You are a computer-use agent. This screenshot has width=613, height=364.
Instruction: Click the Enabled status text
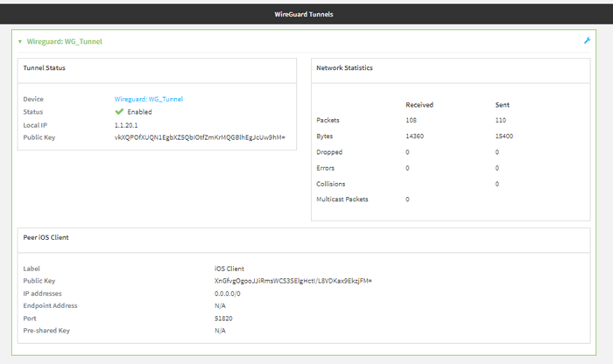139,112
